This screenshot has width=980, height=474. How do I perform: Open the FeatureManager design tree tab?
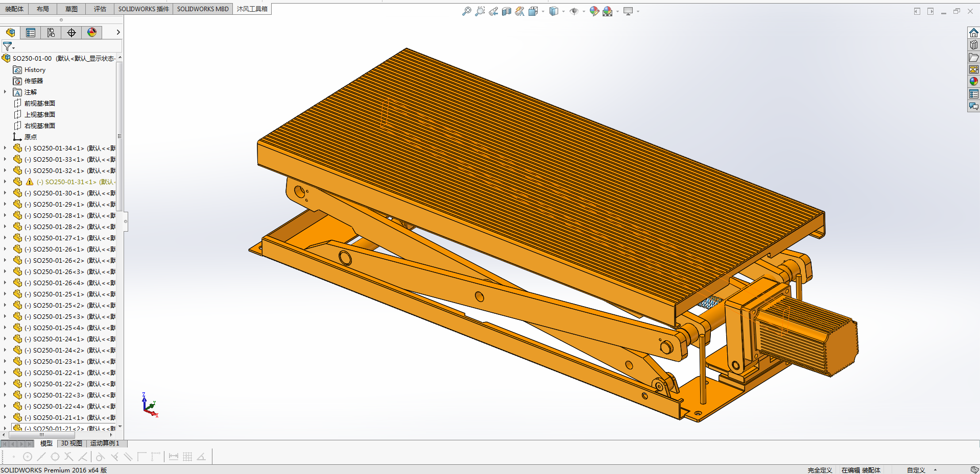click(x=10, y=33)
